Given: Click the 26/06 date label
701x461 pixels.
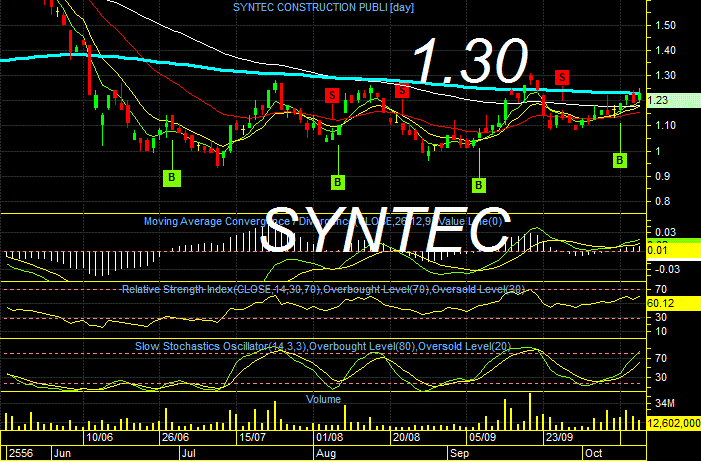Looking at the screenshot, I should click(175, 437).
